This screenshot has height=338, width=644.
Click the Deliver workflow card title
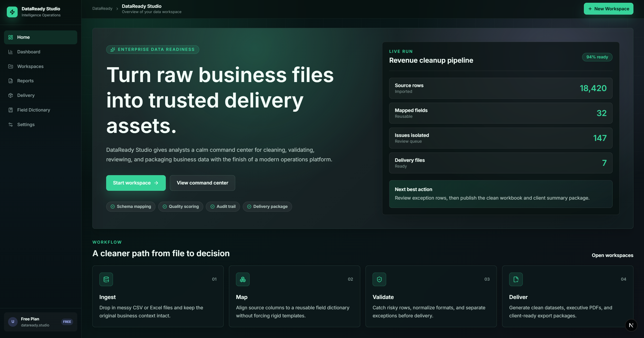[518, 297]
